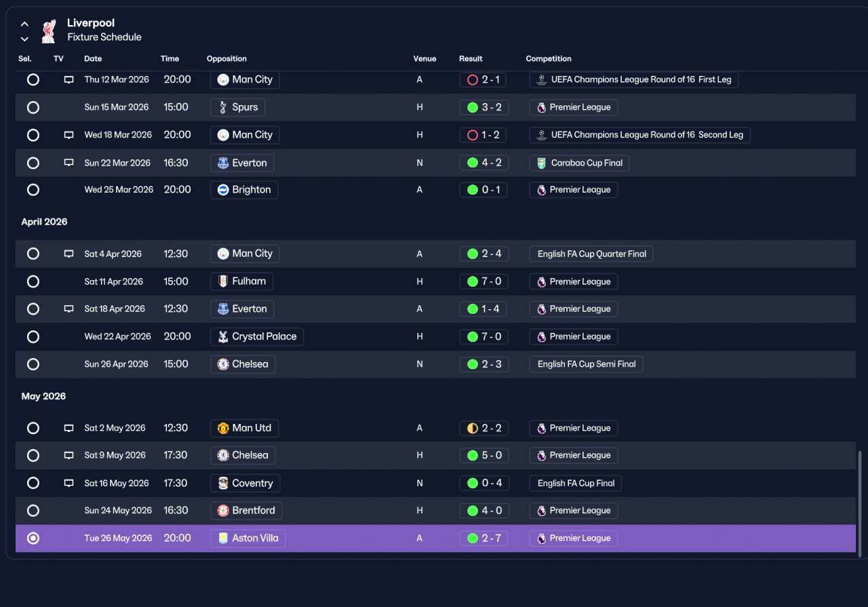Click the Carabao Cup competition logo
The image size is (868, 607).
541,163
